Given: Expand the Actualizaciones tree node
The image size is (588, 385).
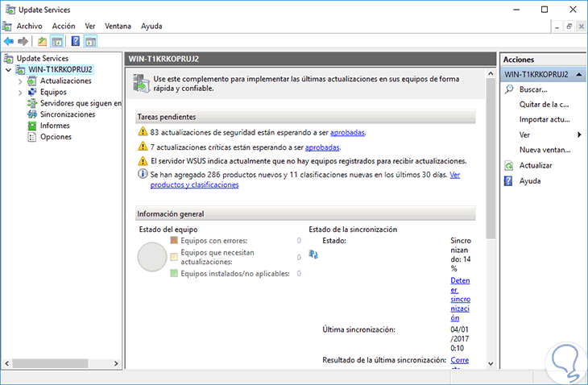Looking at the screenshot, I should click(x=20, y=81).
